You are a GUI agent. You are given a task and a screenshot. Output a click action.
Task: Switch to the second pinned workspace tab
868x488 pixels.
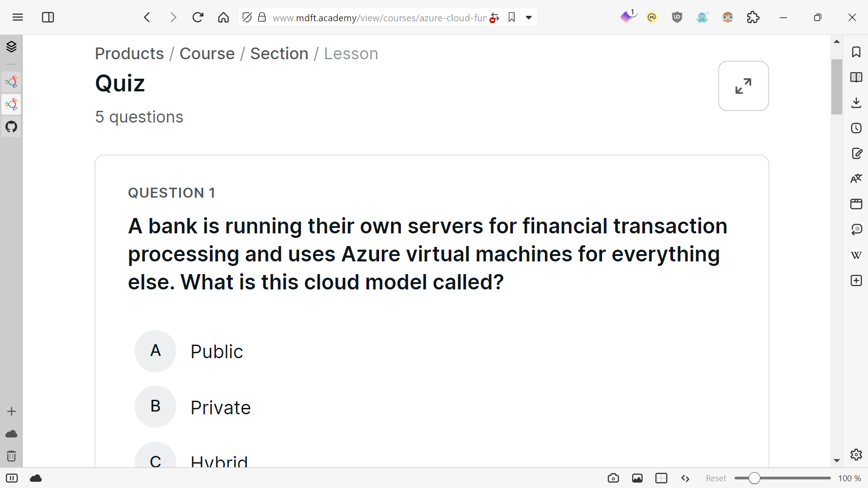[x=11, y=104]
